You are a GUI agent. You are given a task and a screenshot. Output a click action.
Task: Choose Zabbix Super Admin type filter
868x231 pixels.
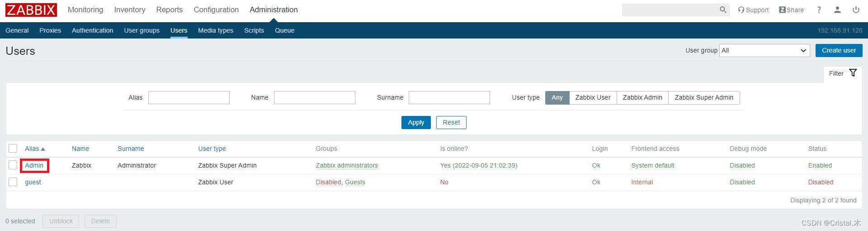pos(704,97)
